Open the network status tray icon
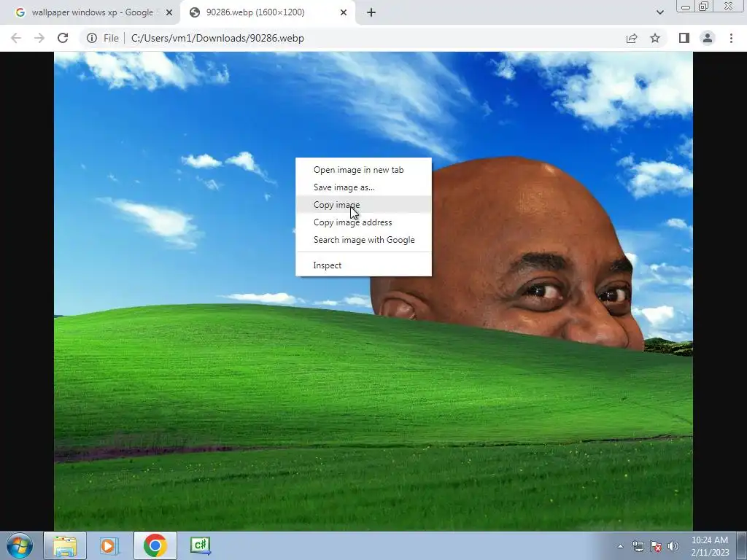Viewport: 747px width, 560px height. point(638,546)
